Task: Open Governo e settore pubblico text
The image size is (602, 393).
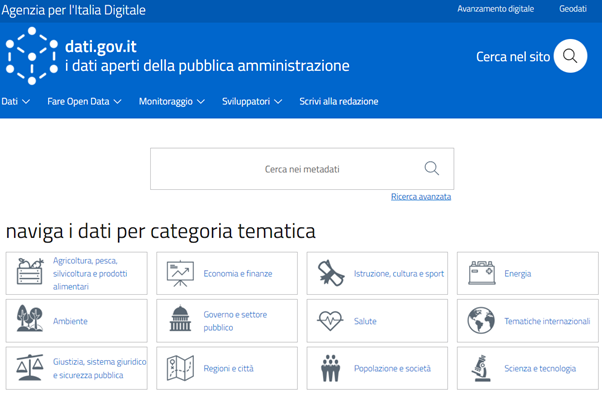Action: coord(235,321)
